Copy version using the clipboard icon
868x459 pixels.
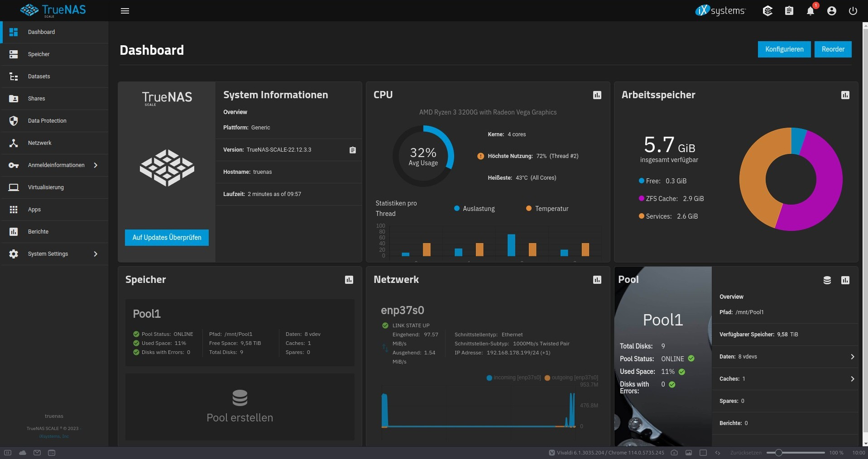coord(353,150)
